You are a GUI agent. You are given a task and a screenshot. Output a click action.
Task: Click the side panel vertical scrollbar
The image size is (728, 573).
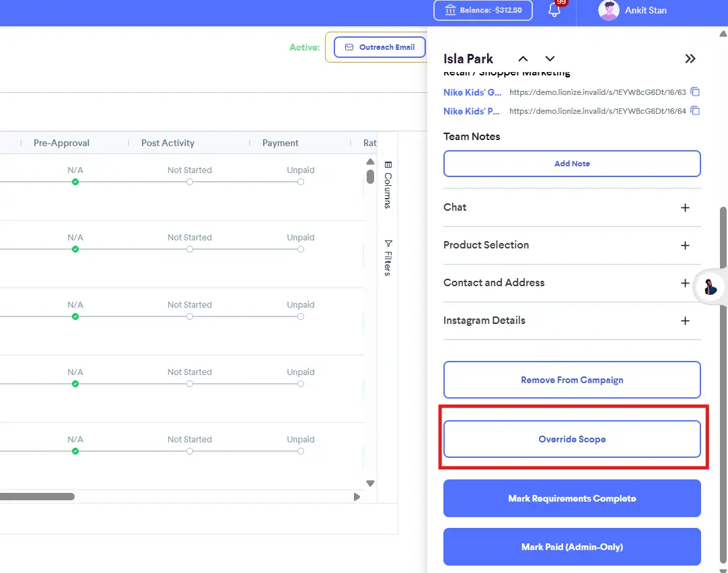pos(723,384)
